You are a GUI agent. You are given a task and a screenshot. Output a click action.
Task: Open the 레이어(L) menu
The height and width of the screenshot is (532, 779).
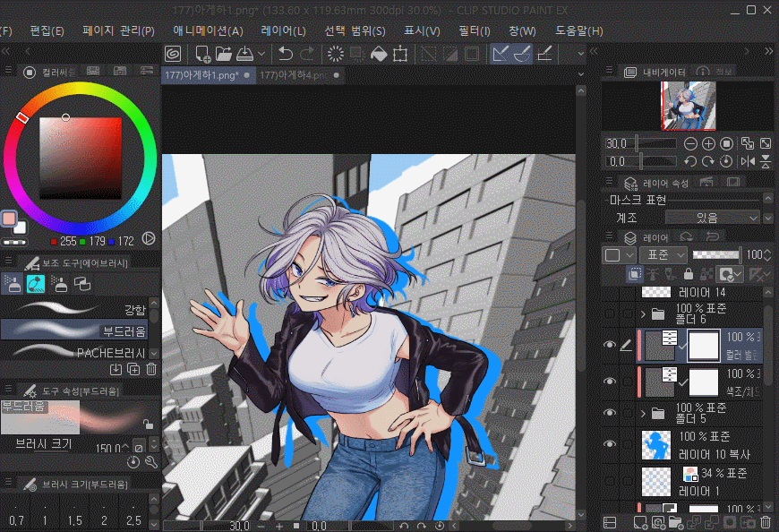pos(283,30)
